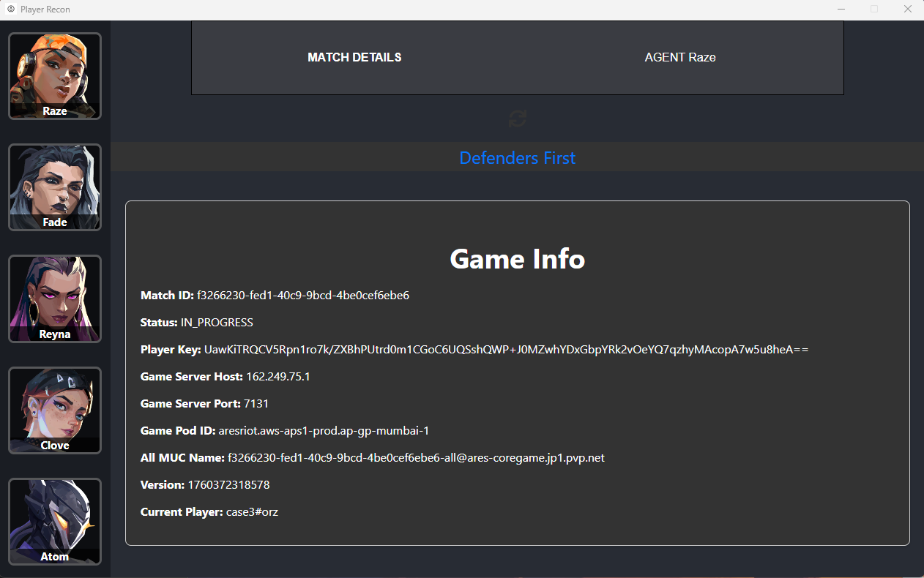924x578 pixels.
Task: Click the Defenders First banner text
Action: (518, 158)
